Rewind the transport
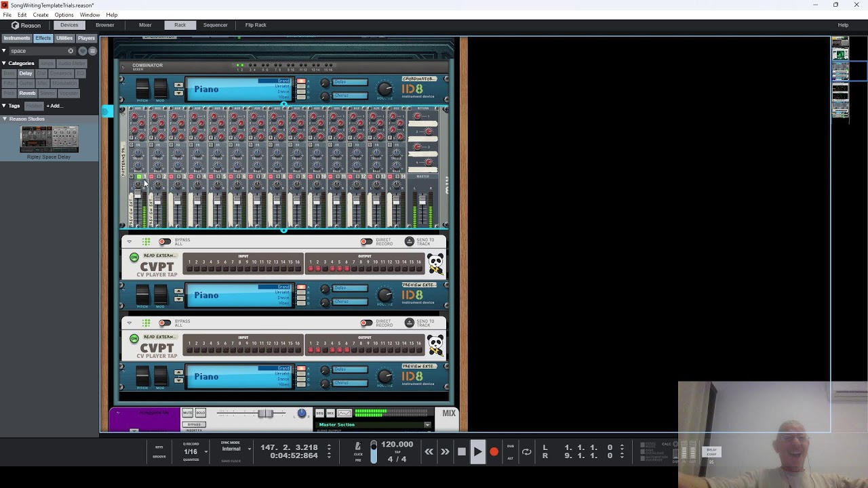 coord(429,451)
